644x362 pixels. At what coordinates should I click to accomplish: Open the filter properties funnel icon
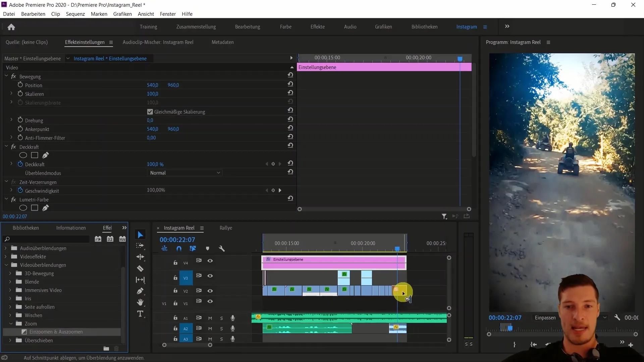click(x=444, y=217)
